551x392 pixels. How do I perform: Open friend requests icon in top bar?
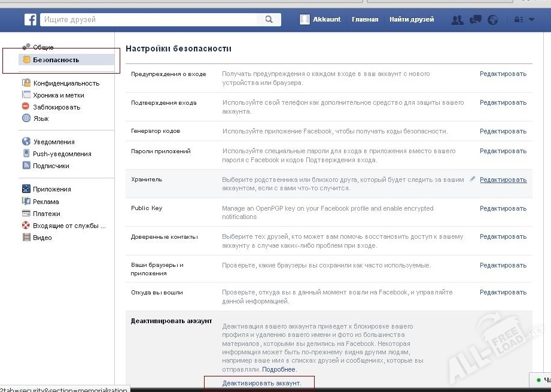(458, 20)
